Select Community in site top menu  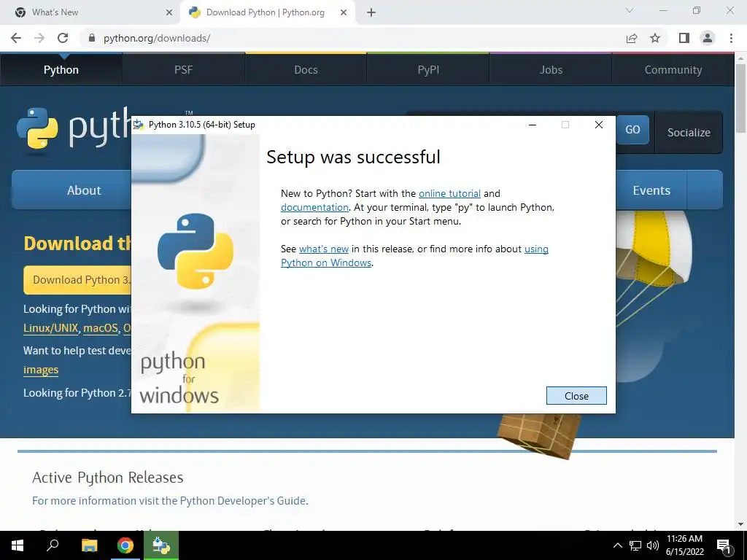(673, 69)
